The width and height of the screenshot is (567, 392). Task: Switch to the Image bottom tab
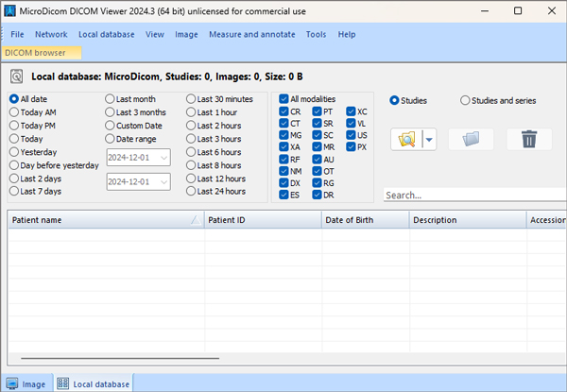[x=26, y=383]
